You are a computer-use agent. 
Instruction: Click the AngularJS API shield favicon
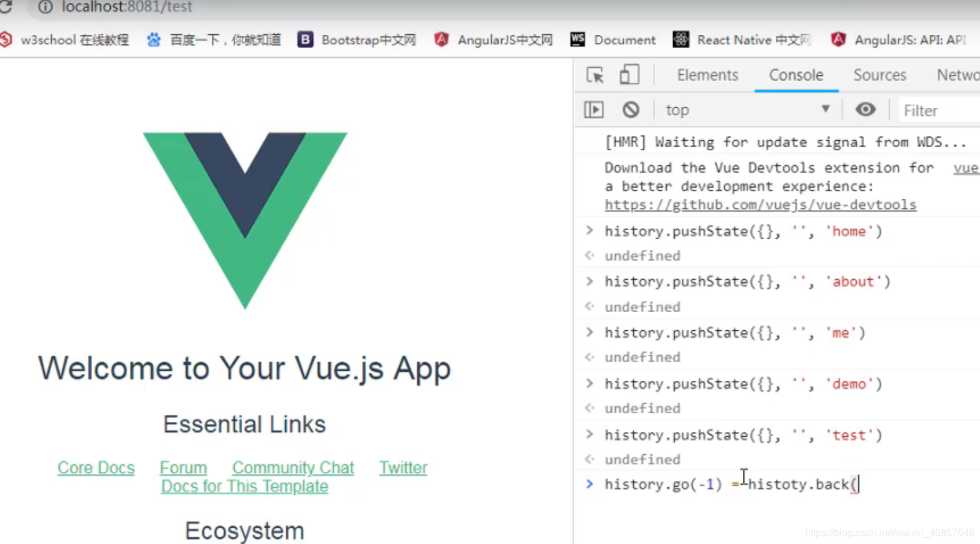pyautogui.click(x=839, y=39)
